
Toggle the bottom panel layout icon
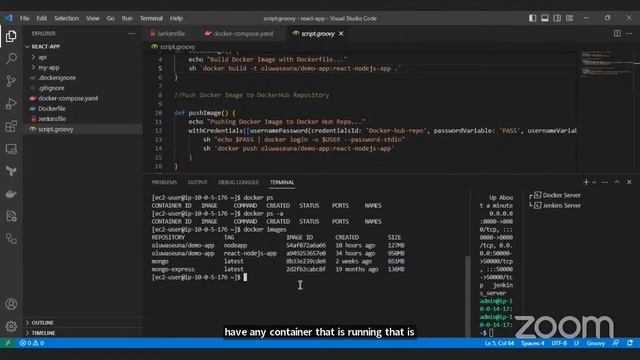[x=545, y=18]
